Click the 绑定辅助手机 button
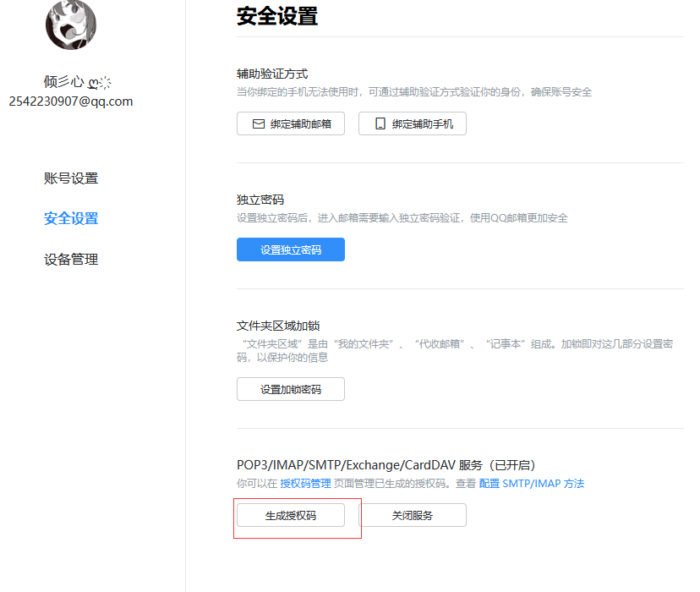The height and width of the screenshot is (592, 700). pyautogui.click(x=413, y=123)
